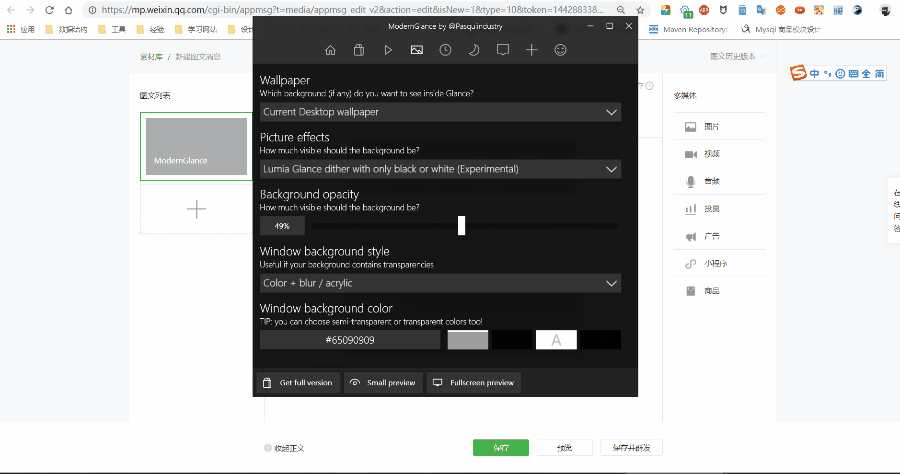The width and height of the screenshot is (900, 474).
Task: Expand the Window background style dropdown
Action: click(440, 283)
